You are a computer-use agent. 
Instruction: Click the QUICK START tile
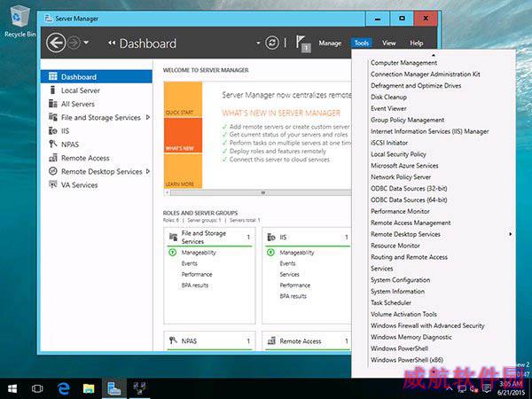(x=183, y=99)
